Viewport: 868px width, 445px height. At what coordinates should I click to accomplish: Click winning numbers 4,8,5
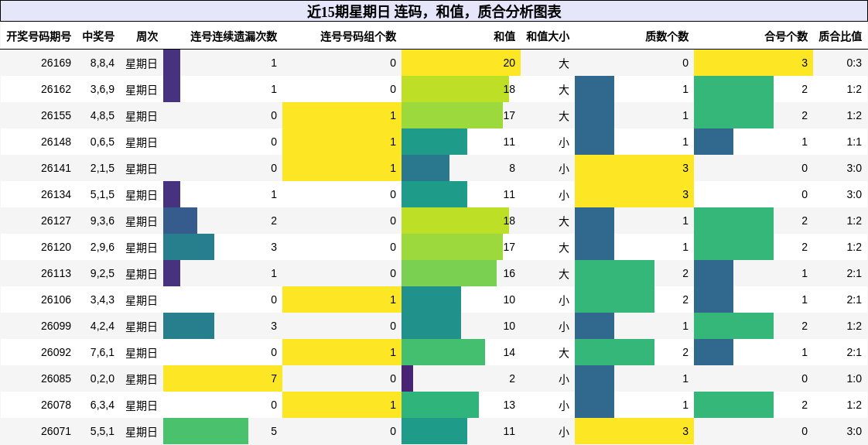click(102, 115)
